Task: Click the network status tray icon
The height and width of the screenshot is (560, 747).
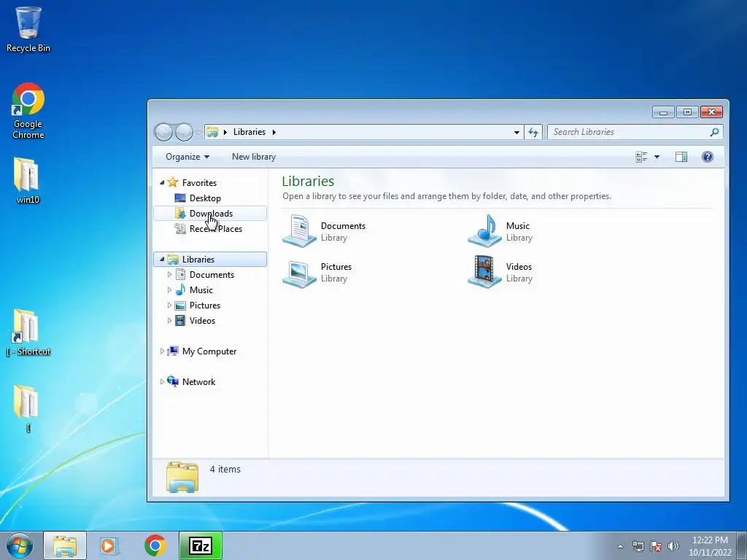Action: click(x=638, y=546)
